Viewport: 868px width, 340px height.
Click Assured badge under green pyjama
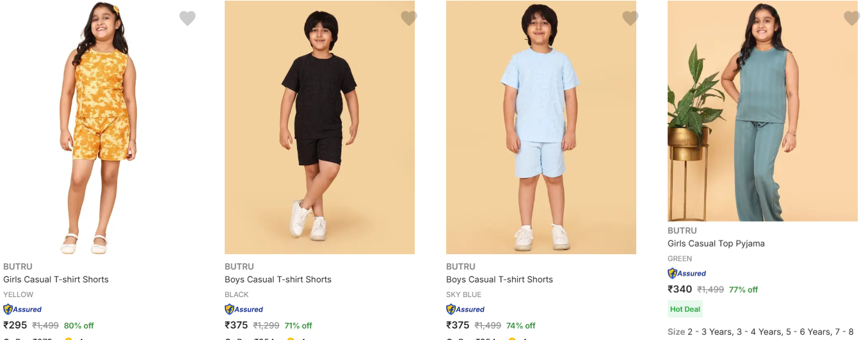687,273
